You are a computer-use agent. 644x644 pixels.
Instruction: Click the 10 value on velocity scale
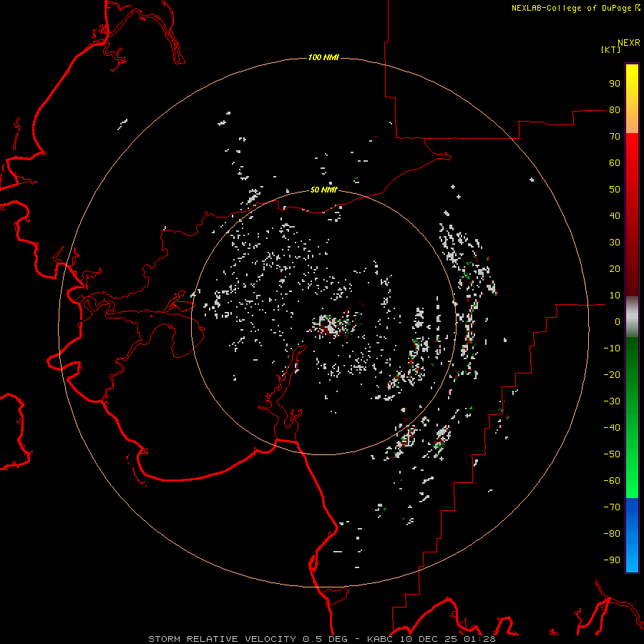tap(615, 296)
